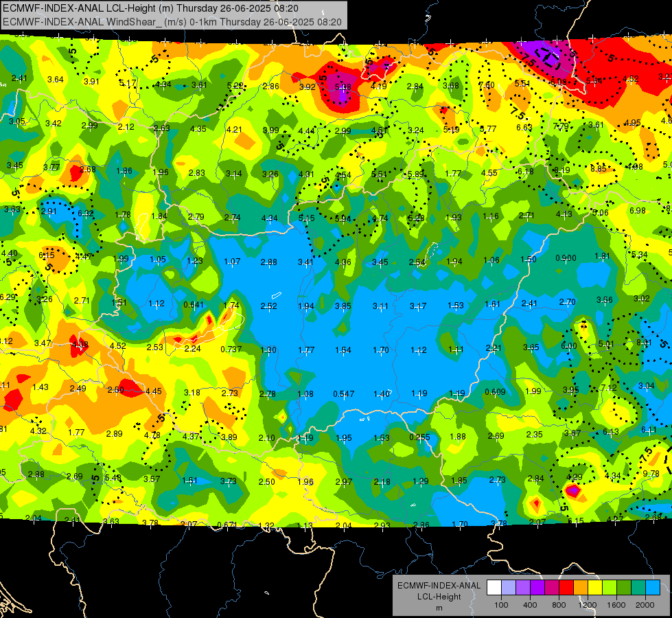The image size is (672, 618).
Task: Click the wind shear value 6.32
Action: 85,213
